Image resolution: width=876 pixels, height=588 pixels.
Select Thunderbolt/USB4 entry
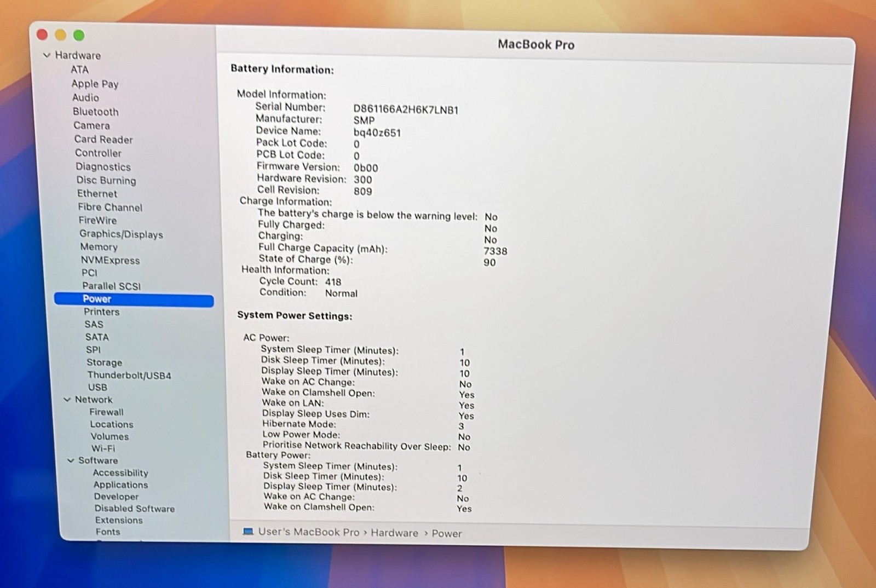coord(129,376)
